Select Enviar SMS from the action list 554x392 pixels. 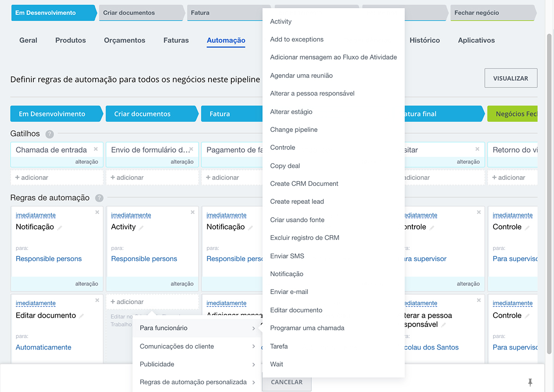287,256
